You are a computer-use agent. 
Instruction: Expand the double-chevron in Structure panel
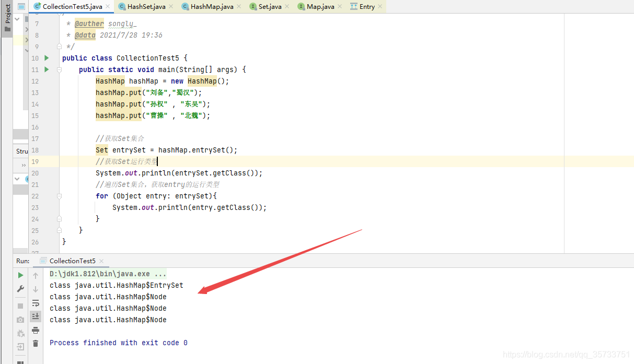[x=24, y=165]
